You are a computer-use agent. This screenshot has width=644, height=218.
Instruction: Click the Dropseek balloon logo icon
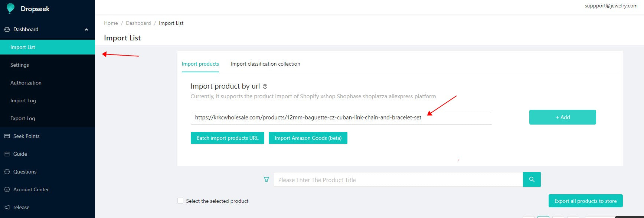10,9
